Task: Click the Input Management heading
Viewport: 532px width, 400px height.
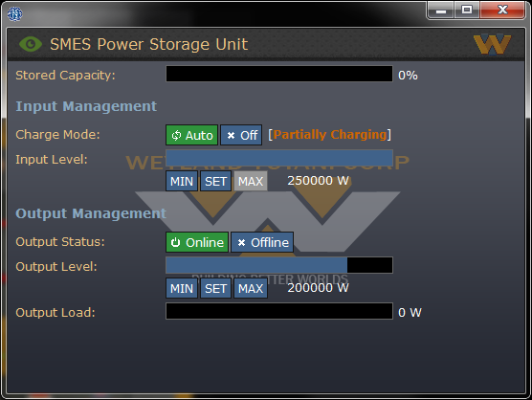Action: click(86, 106)
